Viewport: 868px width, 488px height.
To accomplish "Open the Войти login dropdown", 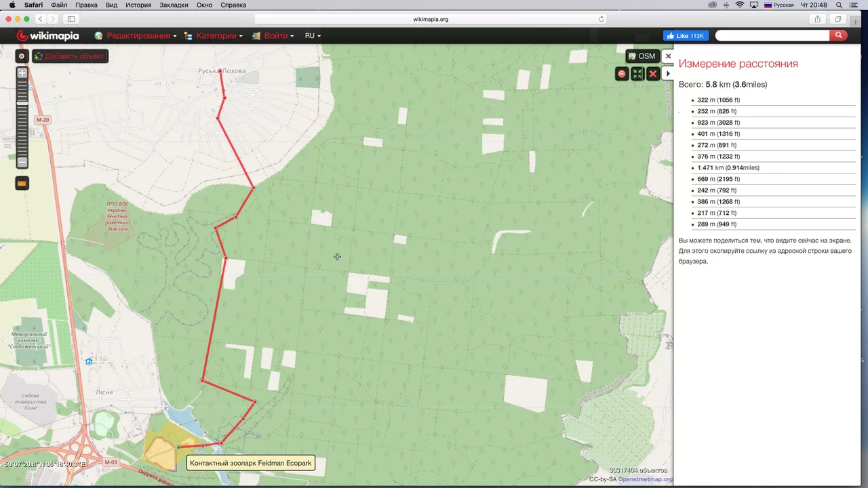I will tap(273, 36).
